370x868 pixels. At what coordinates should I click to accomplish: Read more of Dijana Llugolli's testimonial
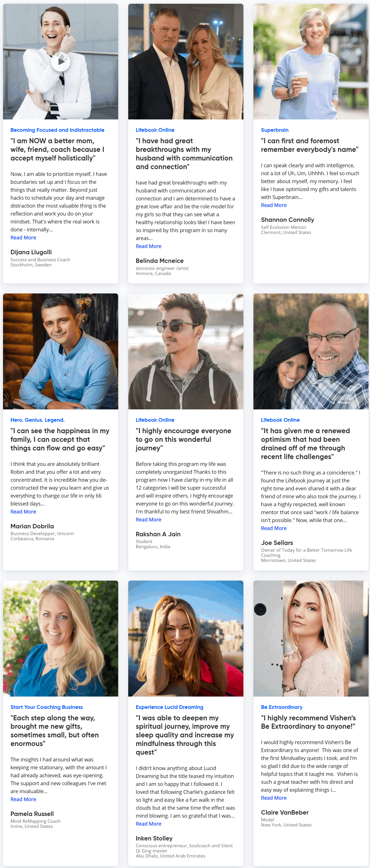click(23, 237)
